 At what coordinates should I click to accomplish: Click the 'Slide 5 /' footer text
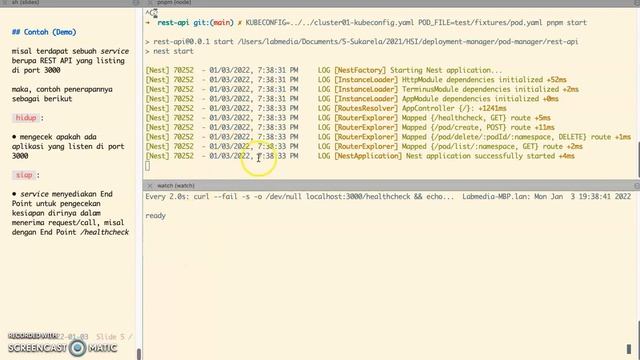[114, 337]
